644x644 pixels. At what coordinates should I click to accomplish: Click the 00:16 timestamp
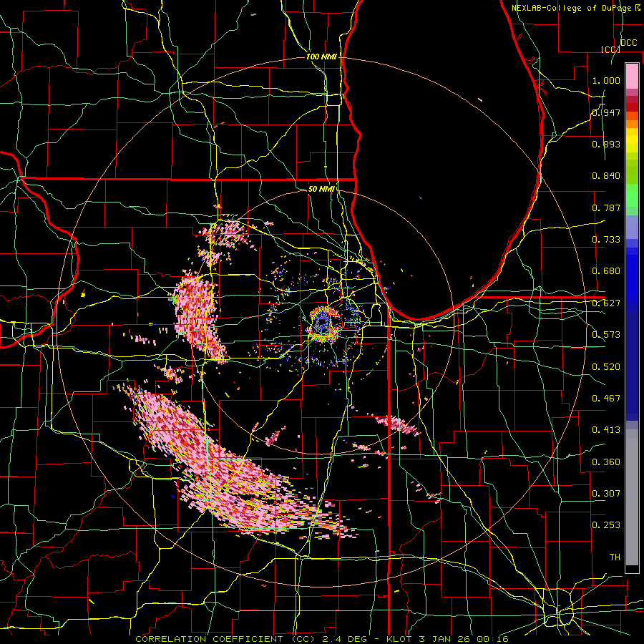pyautogui.click(x=492, y=639)
